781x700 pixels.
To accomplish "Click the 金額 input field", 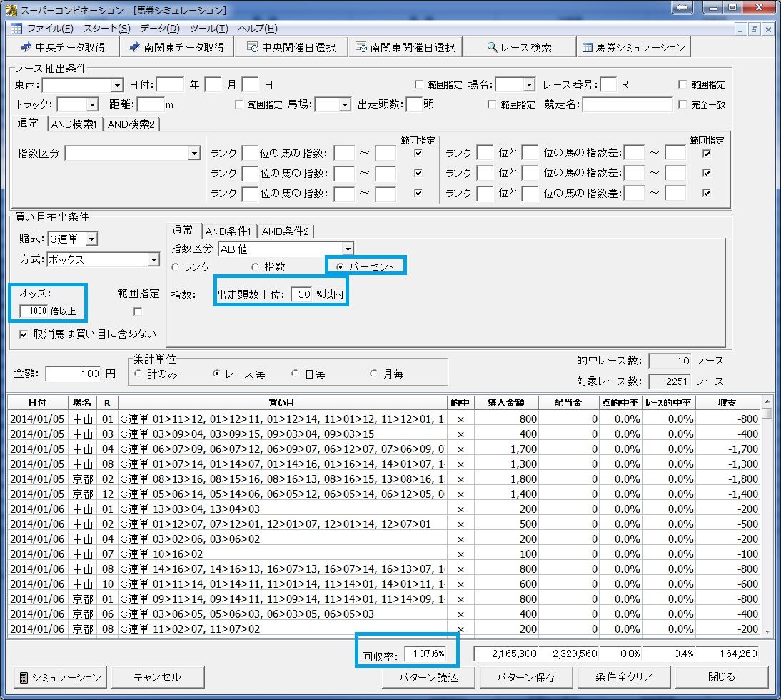I will [x=74, y=374].
